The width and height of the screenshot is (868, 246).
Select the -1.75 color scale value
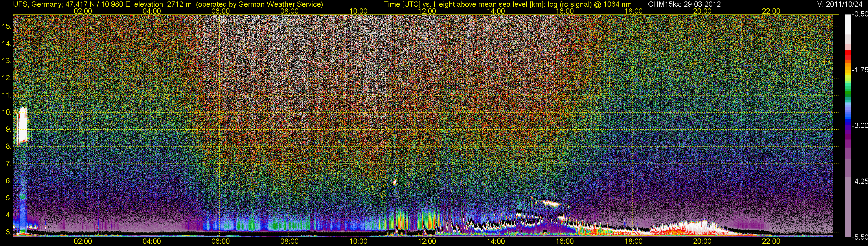(x=860, y=70)
